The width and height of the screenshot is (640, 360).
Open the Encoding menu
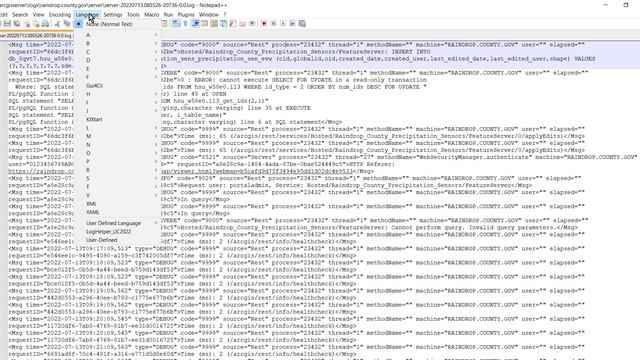point(60,15)
